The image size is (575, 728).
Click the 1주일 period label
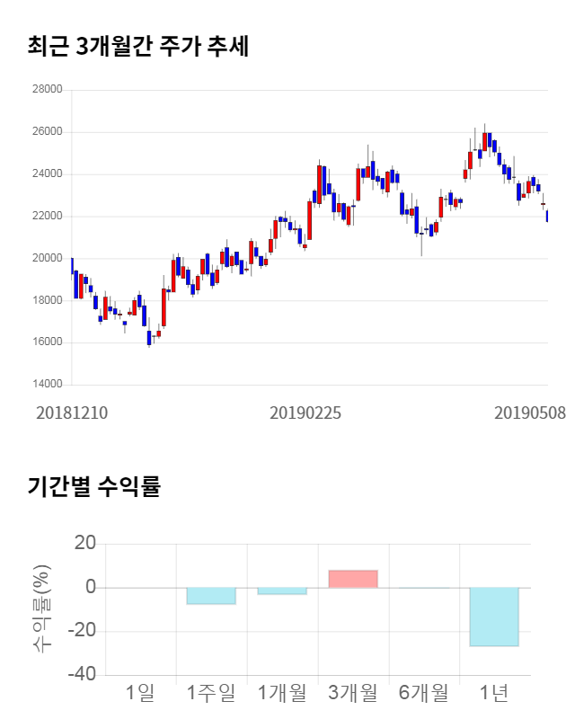coord(211,693)
